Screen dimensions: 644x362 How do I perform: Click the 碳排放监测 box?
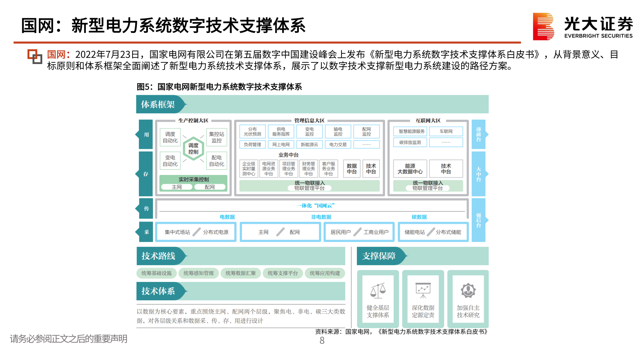pyautogui.click(x=410, y=142)
